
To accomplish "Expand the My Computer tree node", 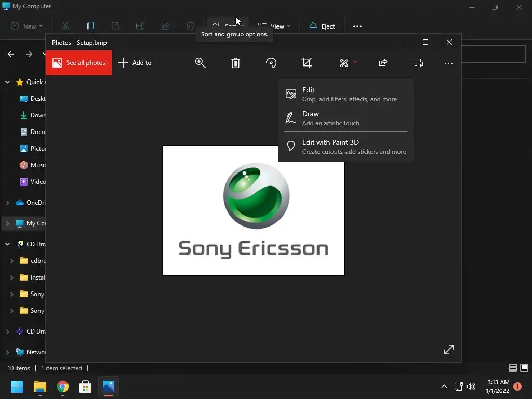I will (x=7, y=223).
